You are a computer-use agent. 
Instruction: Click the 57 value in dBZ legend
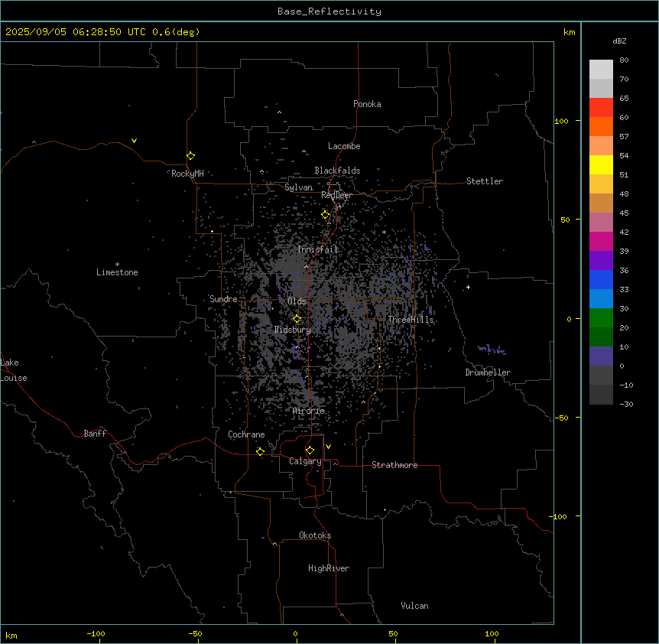[624, 137]
